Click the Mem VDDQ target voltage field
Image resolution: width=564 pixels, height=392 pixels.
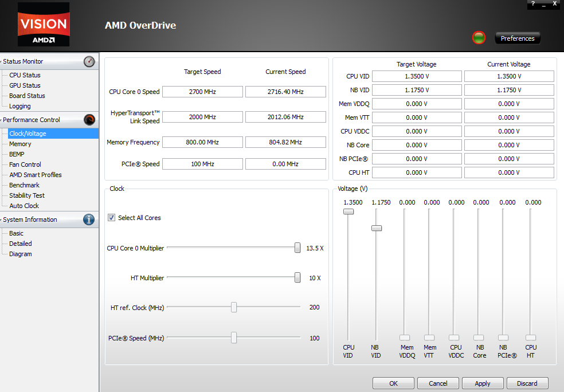coord(417,104)
